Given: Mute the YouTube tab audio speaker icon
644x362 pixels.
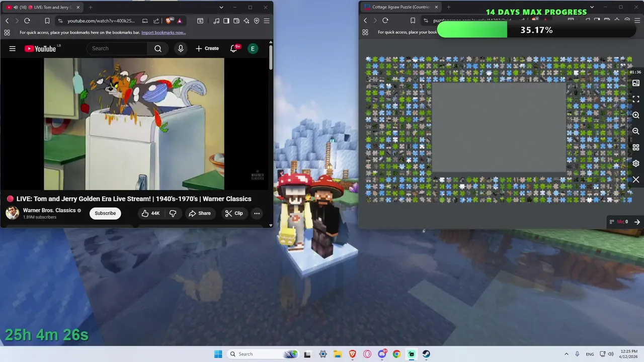Looking at the screenshot, I should [x=16, y=8].
